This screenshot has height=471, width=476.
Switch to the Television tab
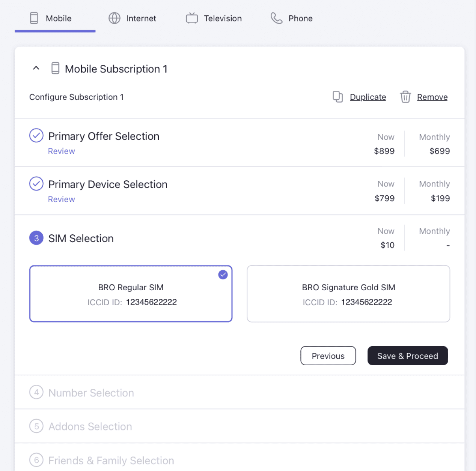214,18
